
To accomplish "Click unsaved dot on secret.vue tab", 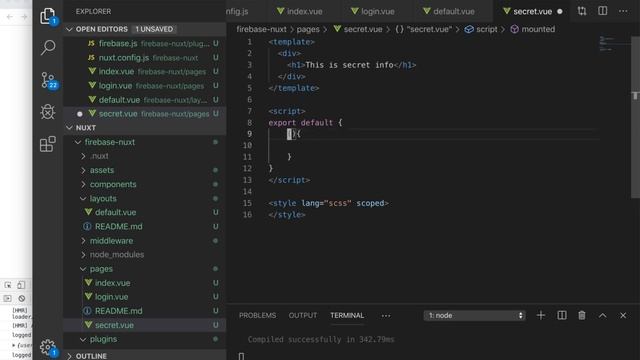I will click(560, 11).
